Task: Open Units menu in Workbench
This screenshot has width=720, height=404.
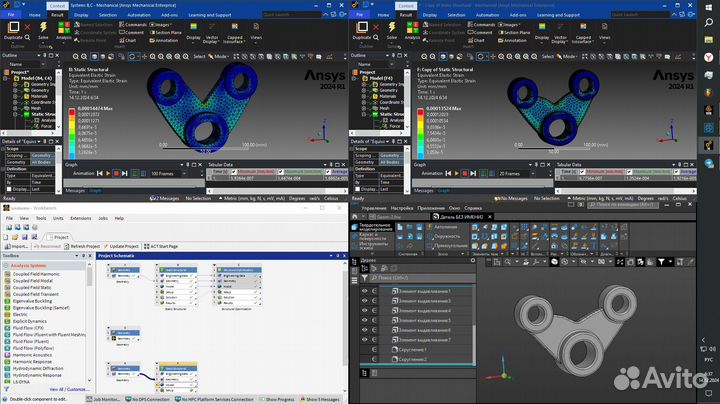Action: coord(58,218)
